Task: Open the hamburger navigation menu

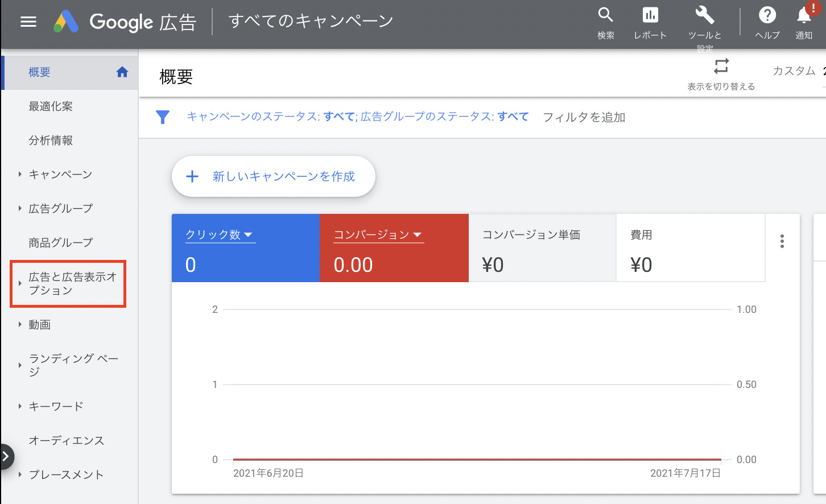Action: 28,22
